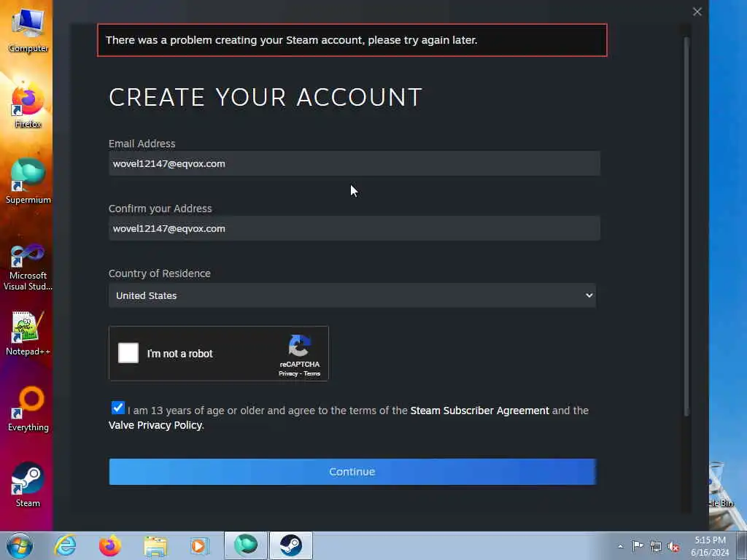The image size is (747, 560).
Task: Open the network tray icon
Action: pos(656,546)
